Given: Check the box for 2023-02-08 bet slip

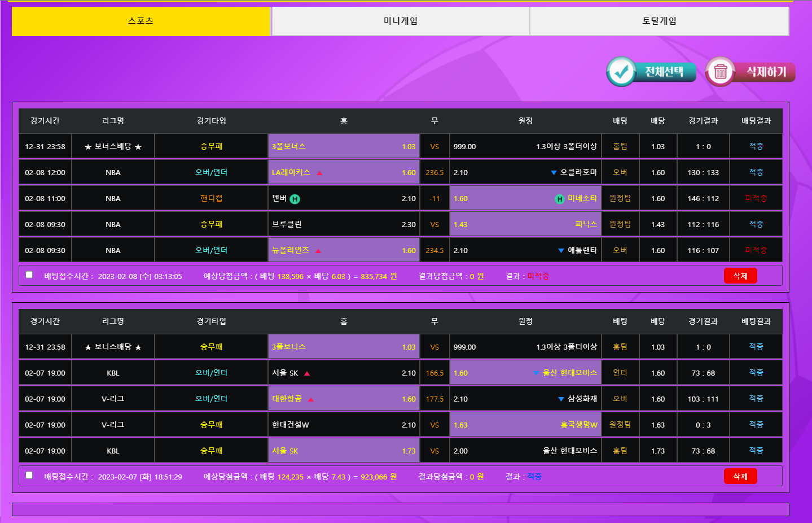Looking at the screenshot, I should coord(29,275).
